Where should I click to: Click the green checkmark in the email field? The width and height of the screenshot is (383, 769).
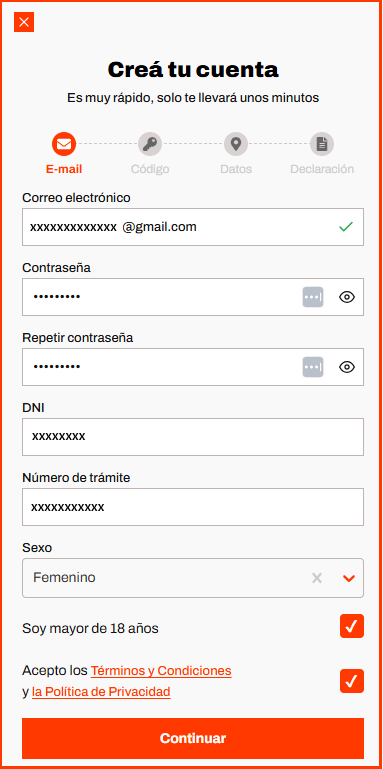coord(346,227)
